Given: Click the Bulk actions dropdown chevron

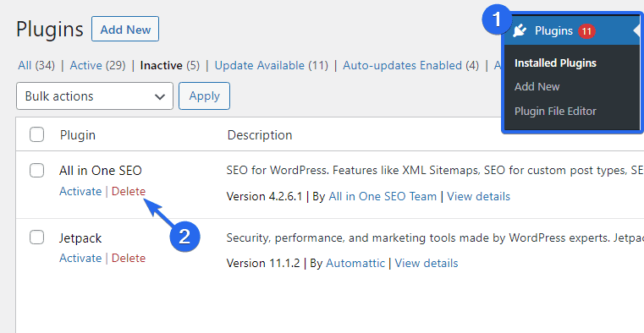Looking at the screenshot, I should pos(160,97).
